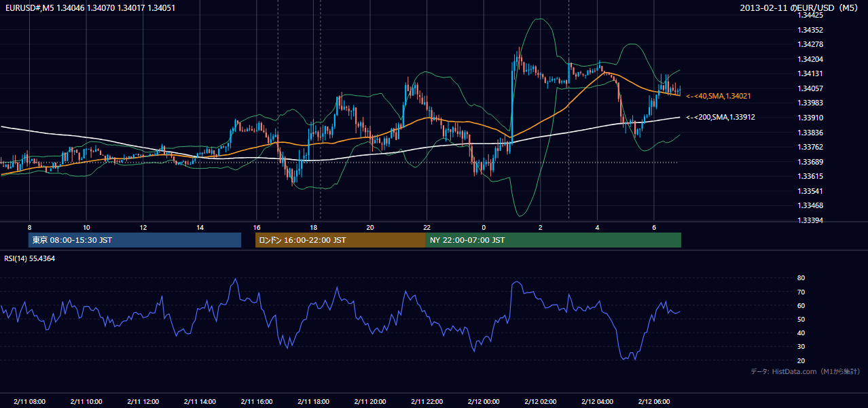Click the RSI scale value 80
The image size is (868, 408).
tap(801, 278)
